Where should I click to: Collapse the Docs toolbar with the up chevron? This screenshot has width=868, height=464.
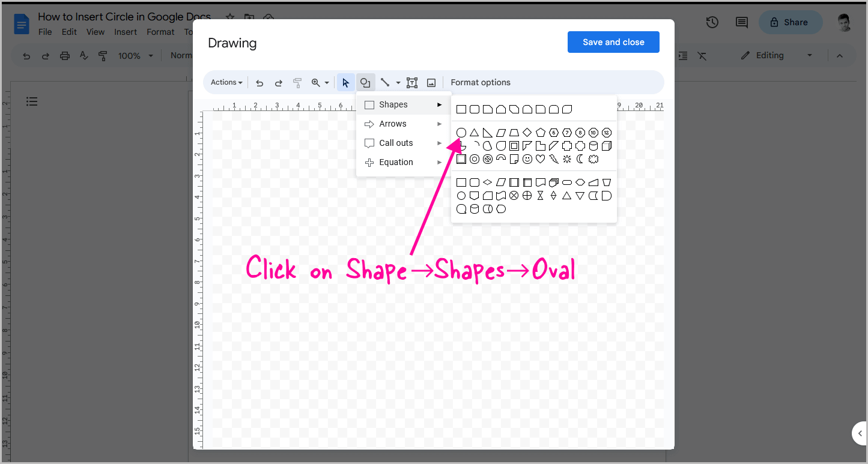tap(840, 56)
